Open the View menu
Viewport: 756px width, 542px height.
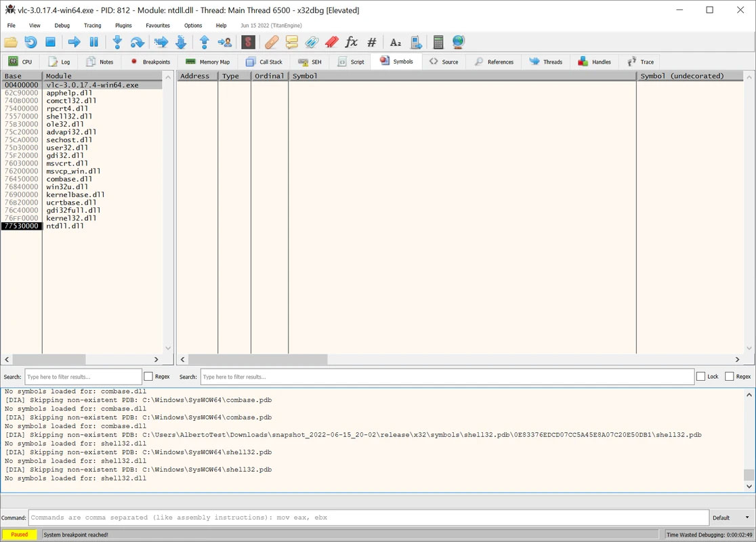pyautogui.click(x=35, y=26)
